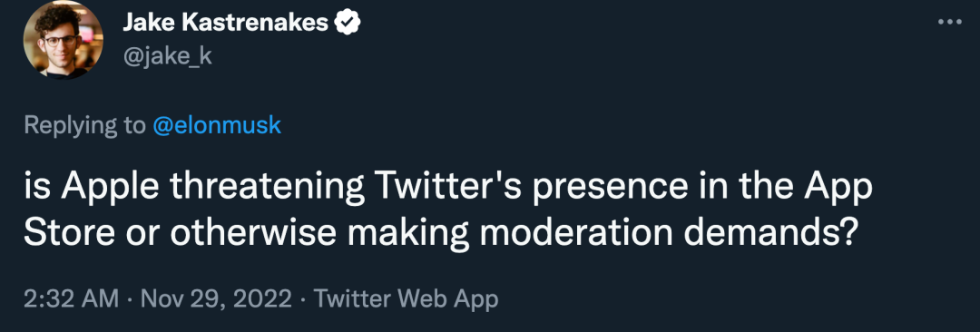Select the tweet line starting "Store or otherwise"
This screenshot has width=980, height=332.
pos(439,233)
